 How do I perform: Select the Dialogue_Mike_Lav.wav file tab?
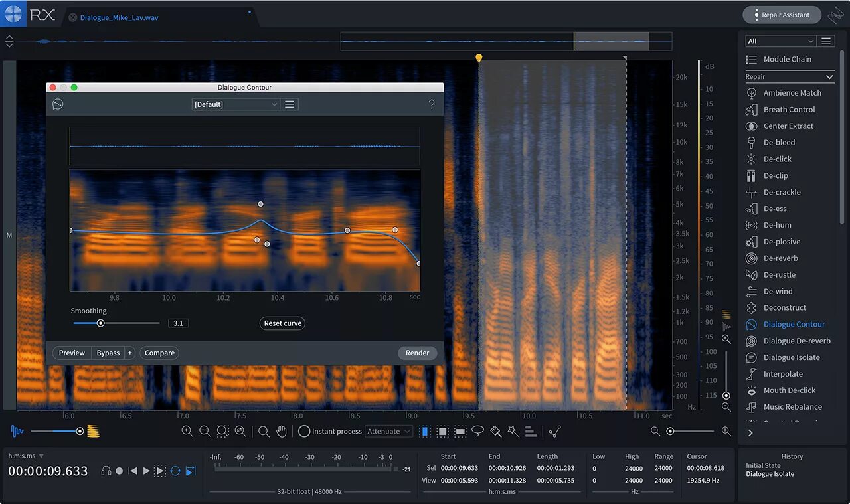119,17
